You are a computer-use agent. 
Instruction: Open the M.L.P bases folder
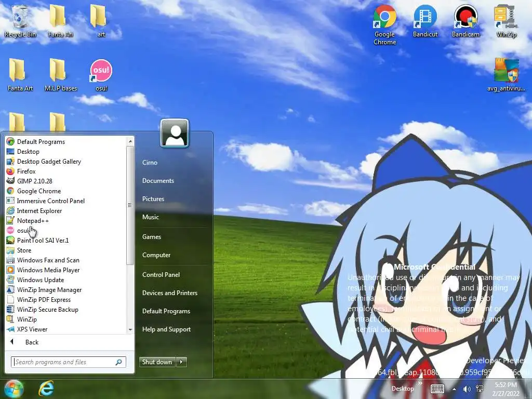(61, 75)
